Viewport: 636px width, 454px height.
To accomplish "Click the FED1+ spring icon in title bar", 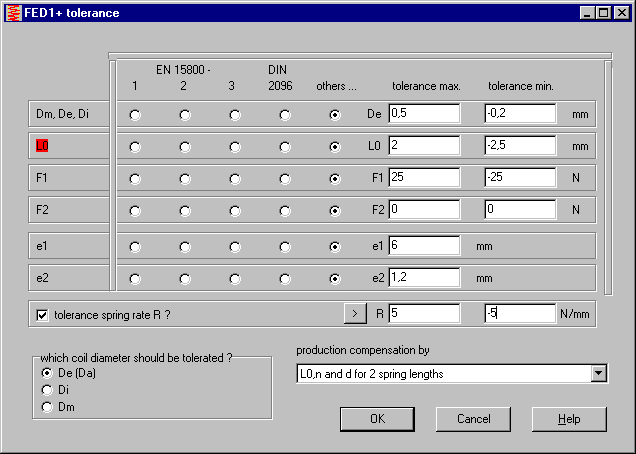I will [x=12, y=13].
